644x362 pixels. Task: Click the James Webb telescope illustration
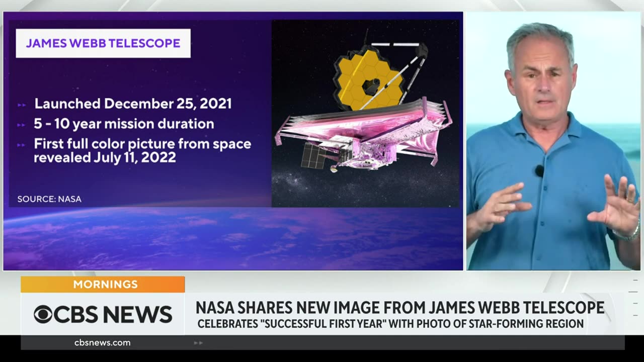tap(365, 113)
